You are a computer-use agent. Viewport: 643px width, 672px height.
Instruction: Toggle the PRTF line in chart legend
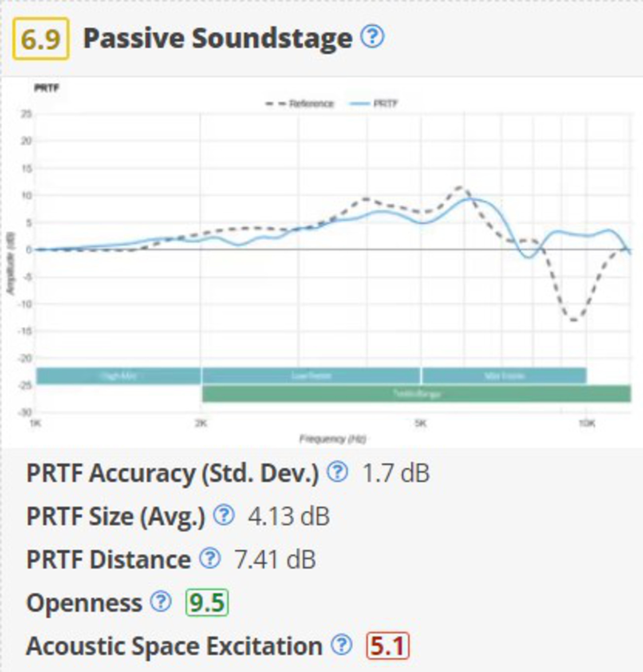point(374,103)
